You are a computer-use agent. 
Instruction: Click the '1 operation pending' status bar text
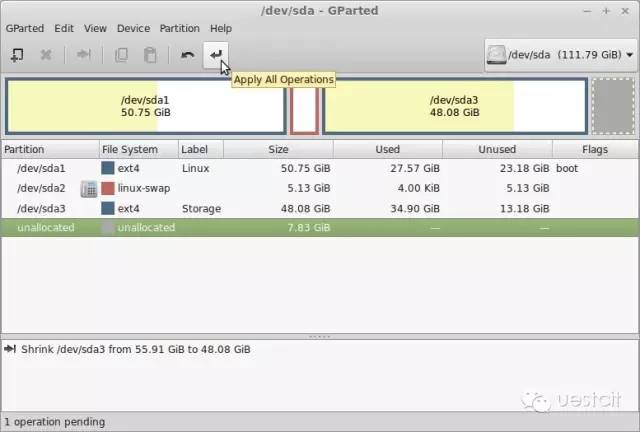point(55,422)
